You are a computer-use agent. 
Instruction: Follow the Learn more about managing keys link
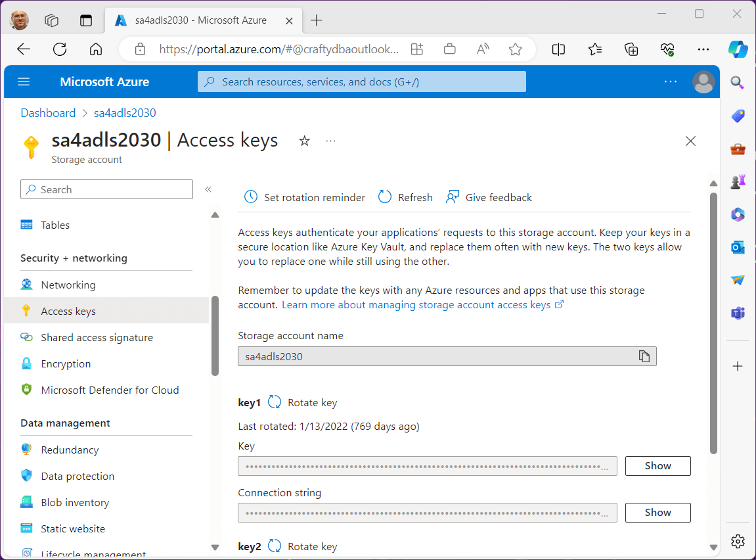pyautogui.click(x=416, y=305)
